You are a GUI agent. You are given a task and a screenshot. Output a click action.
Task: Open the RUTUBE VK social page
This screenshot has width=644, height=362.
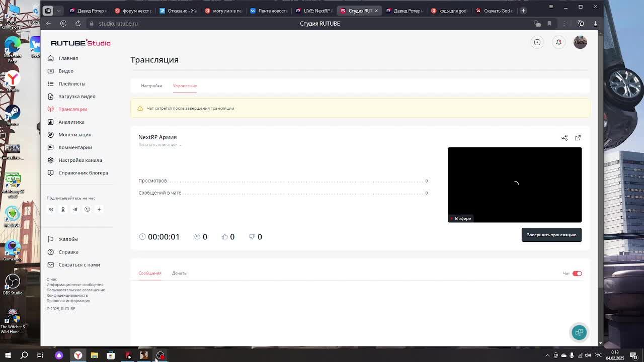51,209
